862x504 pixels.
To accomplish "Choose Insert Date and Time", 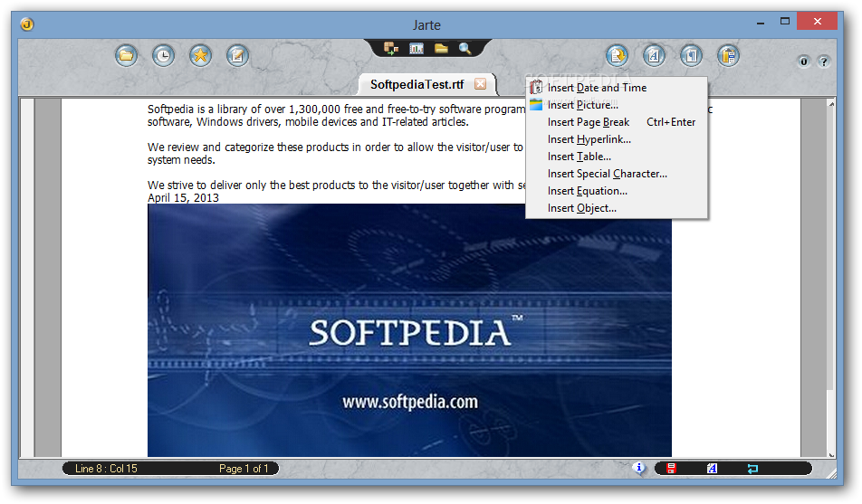I will tap(617, 88).
